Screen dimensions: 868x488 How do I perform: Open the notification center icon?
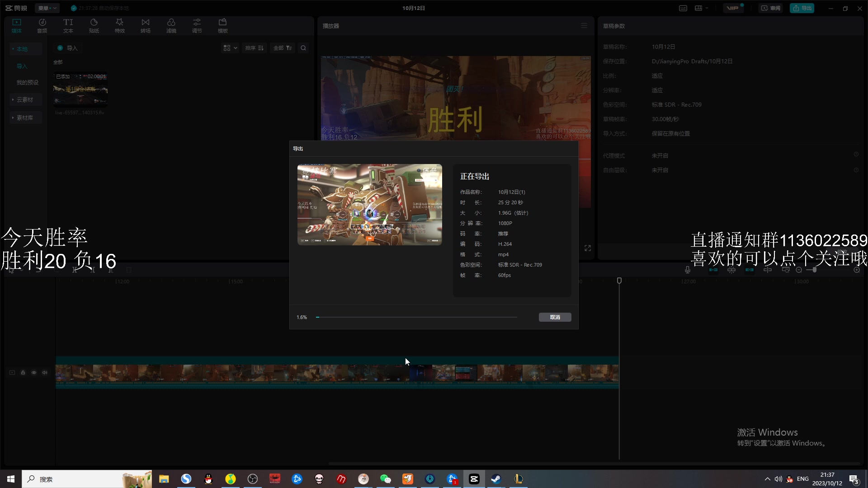tap(854, 479)
